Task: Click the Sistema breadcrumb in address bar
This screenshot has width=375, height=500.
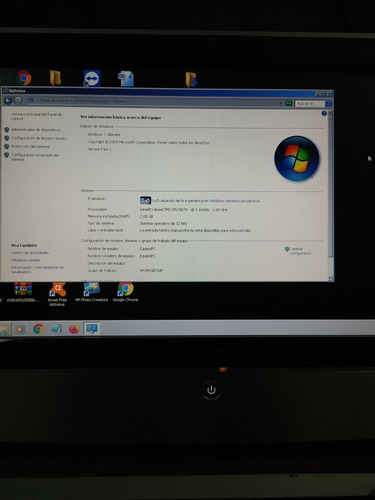Action: coord(120,101)
